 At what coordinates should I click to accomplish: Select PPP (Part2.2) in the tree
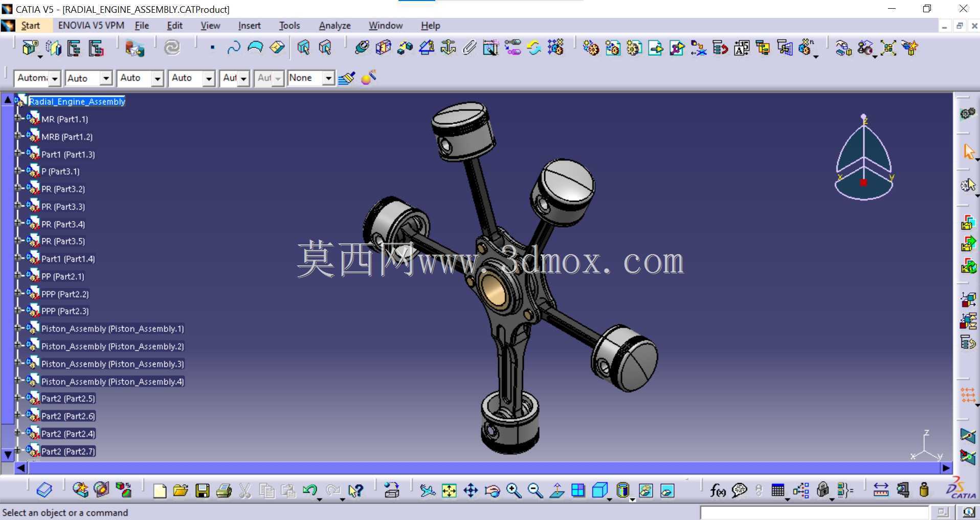tap(65, 294)
